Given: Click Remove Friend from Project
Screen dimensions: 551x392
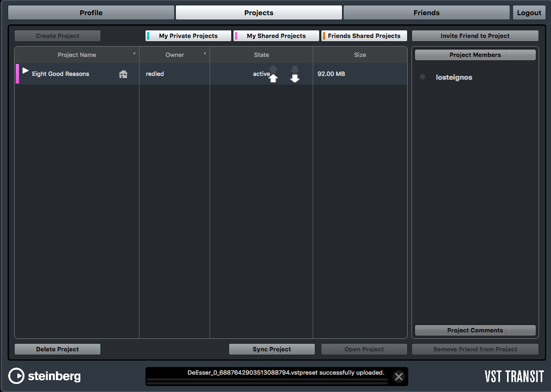Looking at the screenshot, I should click(x=475, y=349).
